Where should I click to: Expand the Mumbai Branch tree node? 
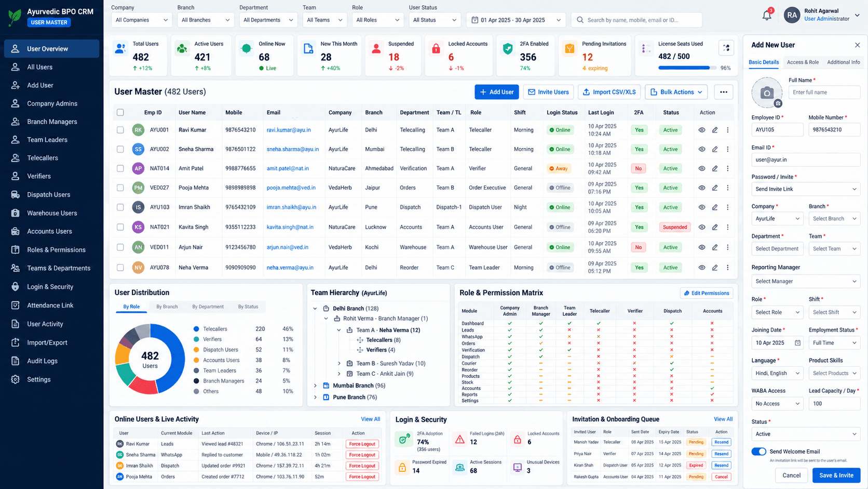315,386
